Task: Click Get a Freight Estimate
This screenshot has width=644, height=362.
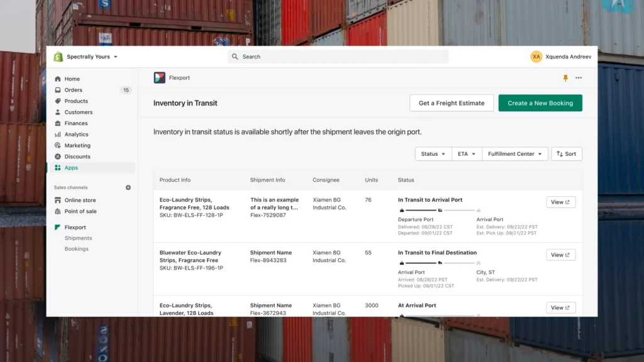Action: point(452,102)
